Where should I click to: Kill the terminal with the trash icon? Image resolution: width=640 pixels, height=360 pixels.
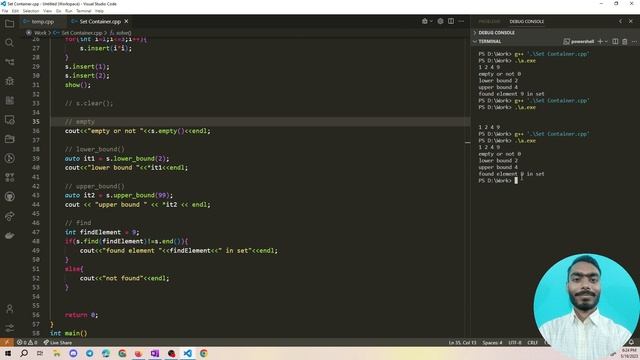[624, 41]
